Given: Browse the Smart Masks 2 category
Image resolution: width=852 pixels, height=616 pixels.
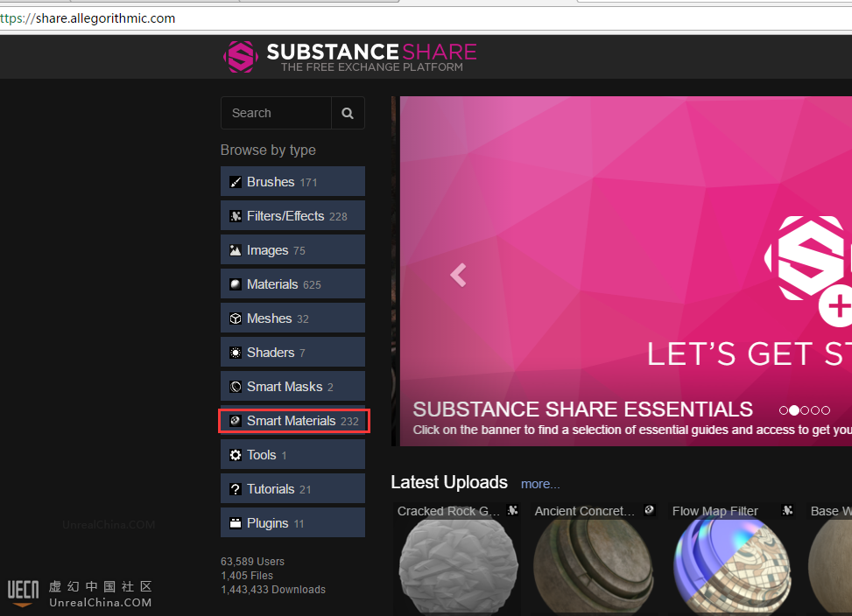Looking at the screenshot, I should (292, 387).
